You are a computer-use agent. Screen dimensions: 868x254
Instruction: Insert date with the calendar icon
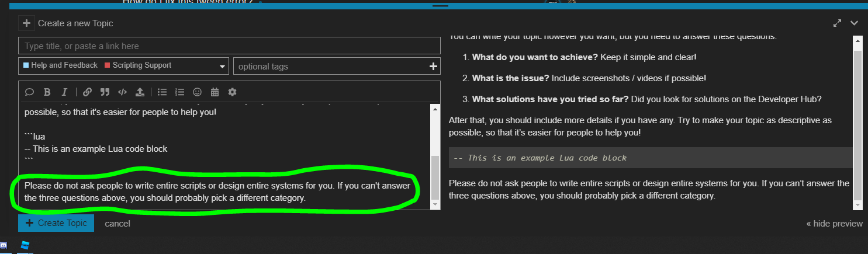pyautogui.click(x=215, y=92)
